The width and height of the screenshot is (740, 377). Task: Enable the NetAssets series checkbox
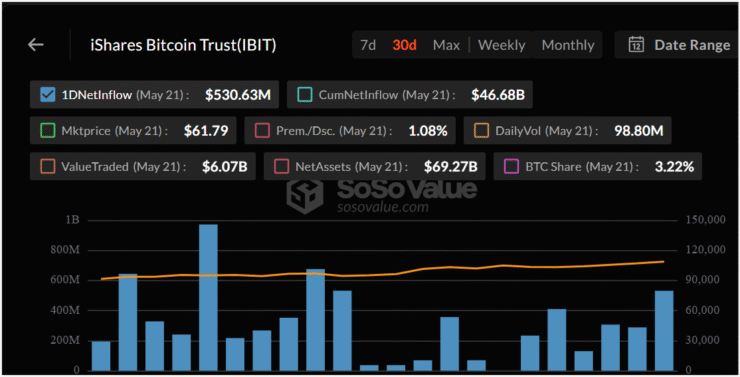[x=281, y=166]
